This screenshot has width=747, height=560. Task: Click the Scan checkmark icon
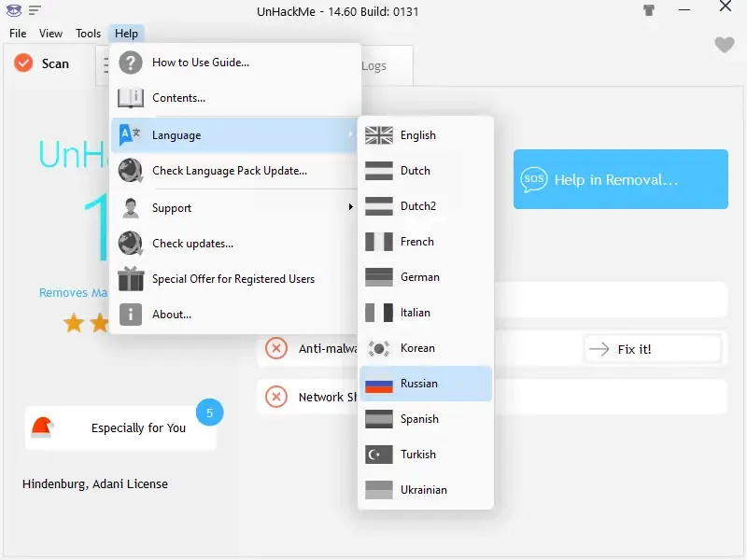[x=23, y=63]
